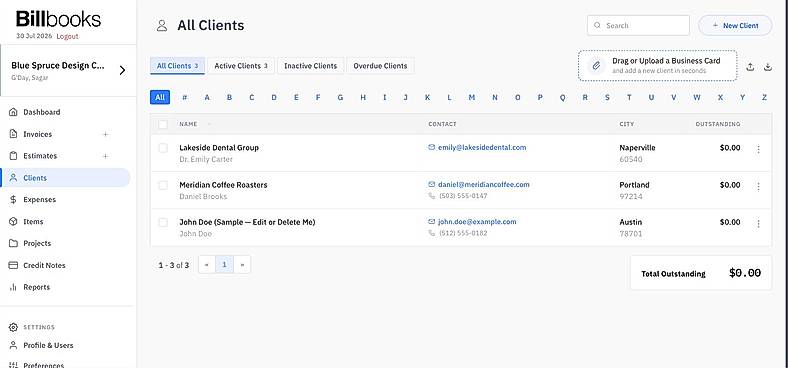Screen dimensions: 788x368
Task: Filter clients by letter J
Action: (x=406, y=98)
